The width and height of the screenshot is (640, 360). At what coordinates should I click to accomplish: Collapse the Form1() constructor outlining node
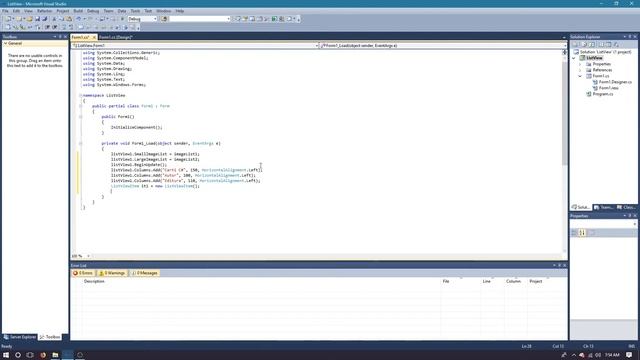pos(80,117)
